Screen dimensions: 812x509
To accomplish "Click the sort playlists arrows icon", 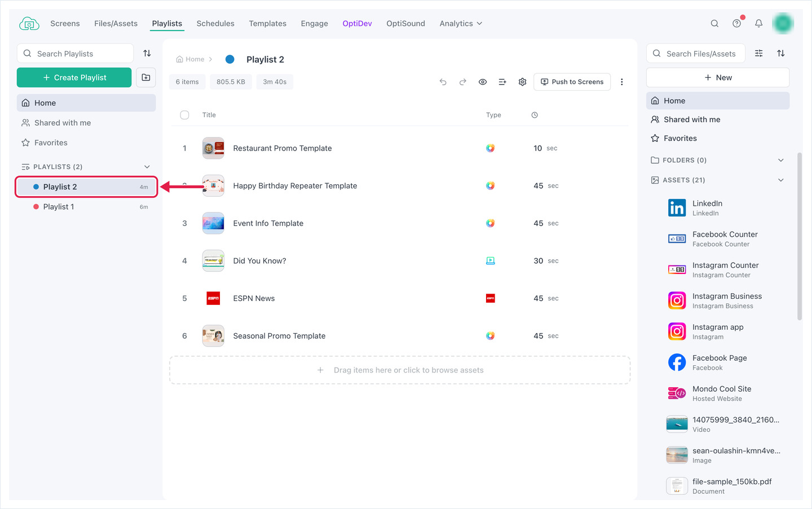I will click(x=147, y=54).
